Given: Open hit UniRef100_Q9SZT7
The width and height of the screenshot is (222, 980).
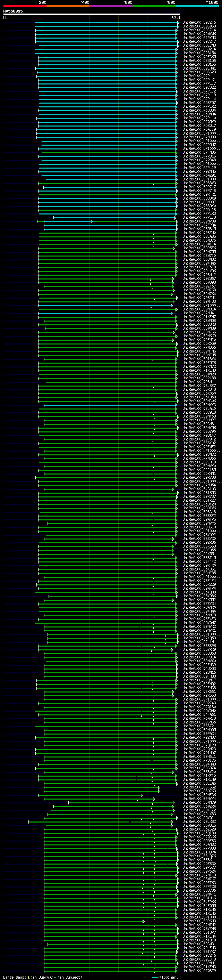Looking at the screenshot, I should (x=199, y=41).
